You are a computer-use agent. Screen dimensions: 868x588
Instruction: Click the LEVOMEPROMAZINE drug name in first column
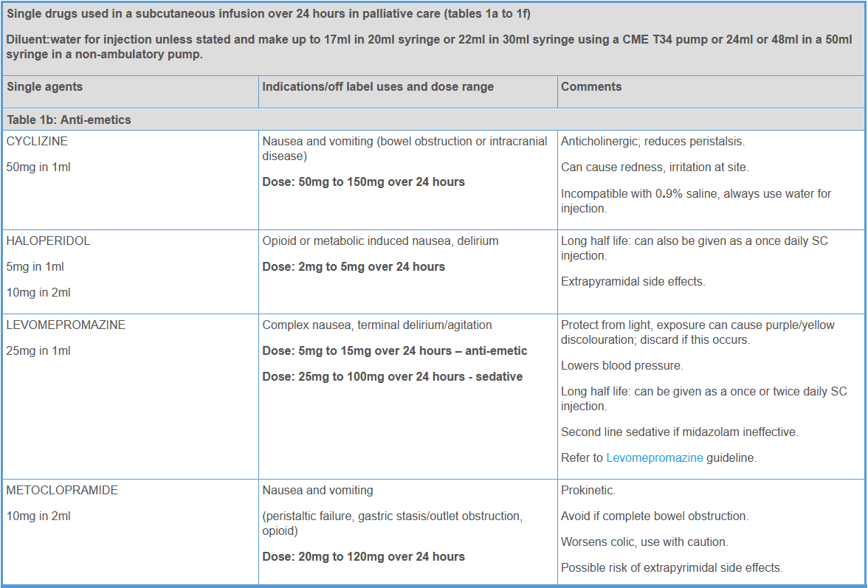[x=66, y=325]
